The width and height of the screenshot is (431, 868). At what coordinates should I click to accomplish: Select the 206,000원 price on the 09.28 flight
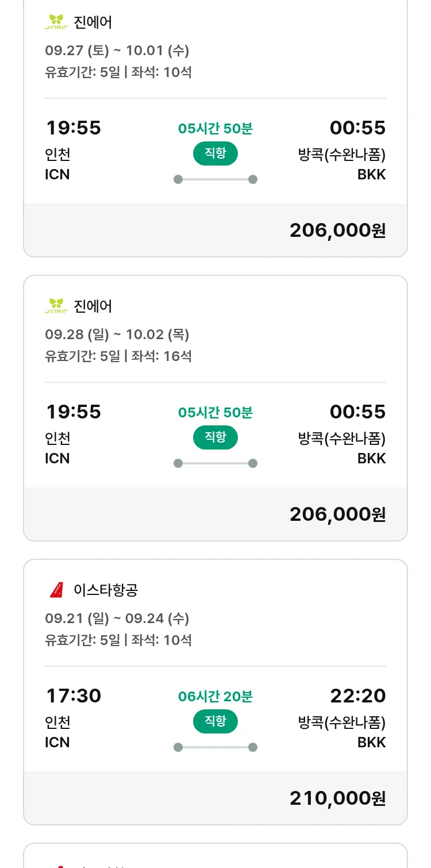(337, 514)
